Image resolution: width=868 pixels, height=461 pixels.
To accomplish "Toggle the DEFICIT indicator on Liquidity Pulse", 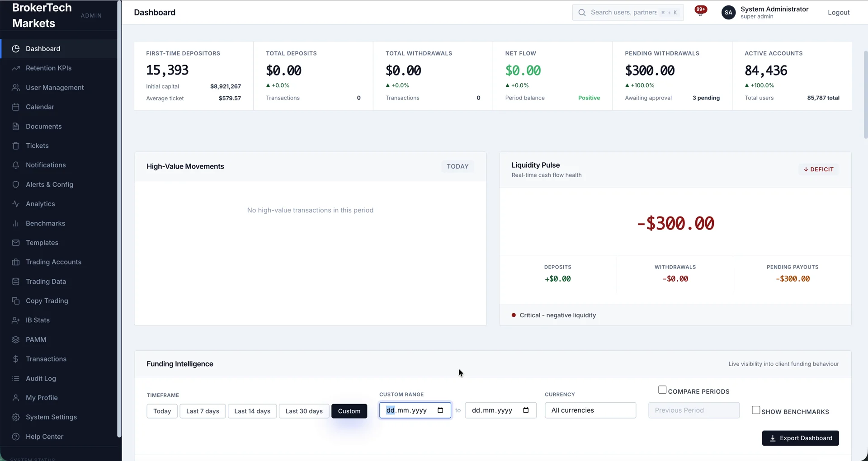I will (x=818, y=169).
